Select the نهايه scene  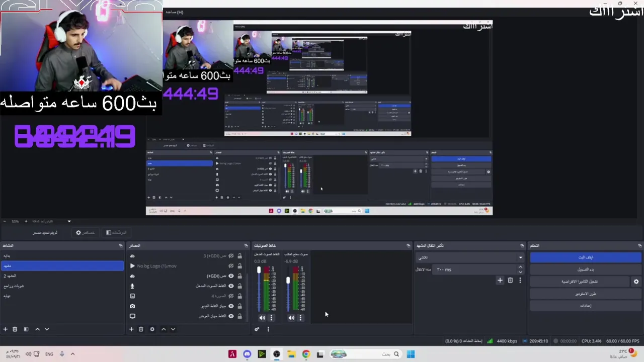(x=61, y=296)
